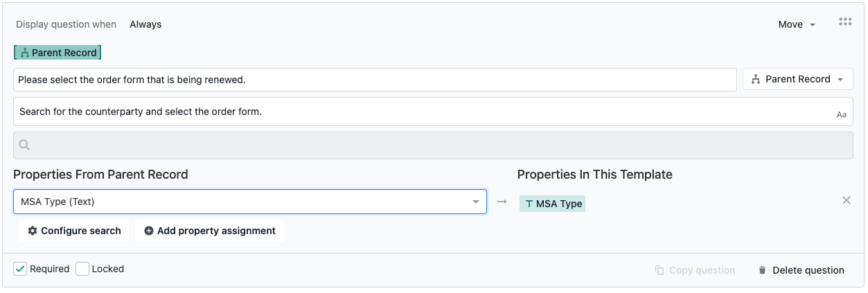The image size is (868, 293).
Task: Expand the MSA Type (Text) combo box
Action: tap(250, 202)
